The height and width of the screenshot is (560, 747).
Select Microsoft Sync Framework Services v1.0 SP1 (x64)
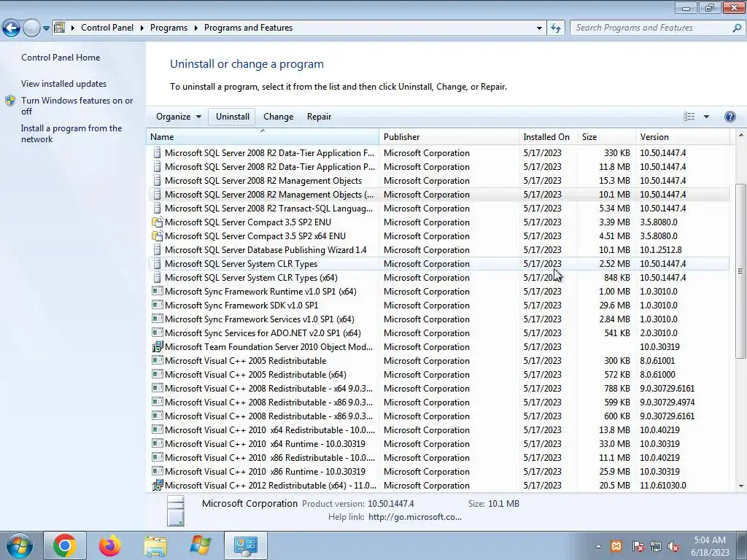(x=438, y=319)
